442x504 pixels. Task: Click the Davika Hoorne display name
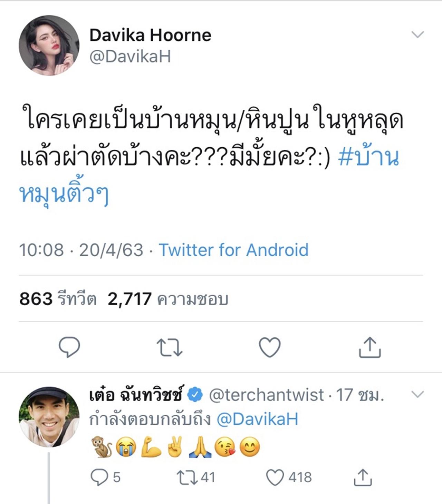150,35
